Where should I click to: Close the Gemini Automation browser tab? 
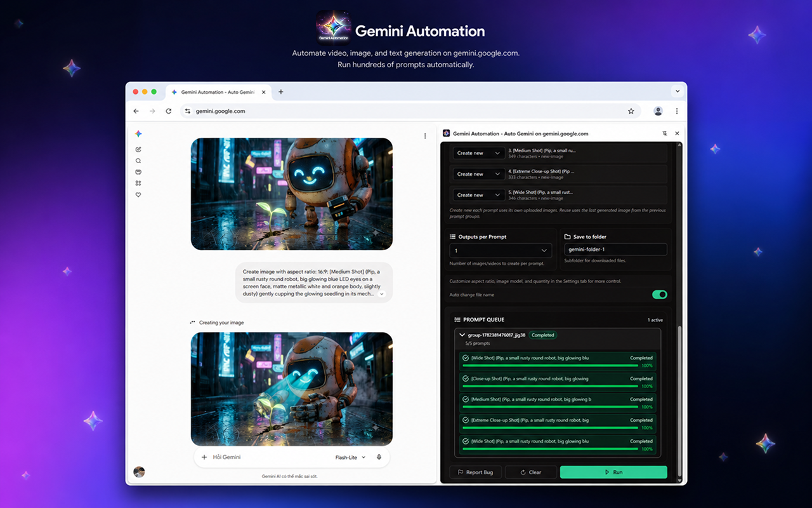click(264, 92)
